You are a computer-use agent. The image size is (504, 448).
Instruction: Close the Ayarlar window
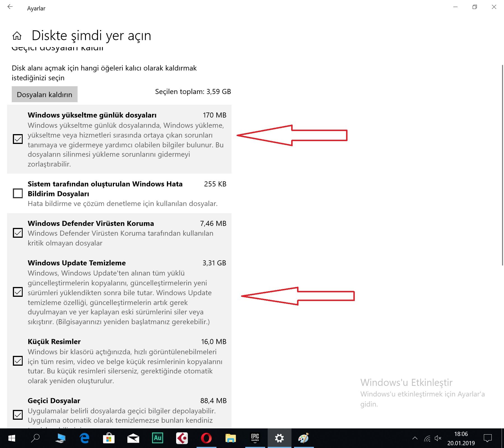pyautogui.click(x=494, y=7)
